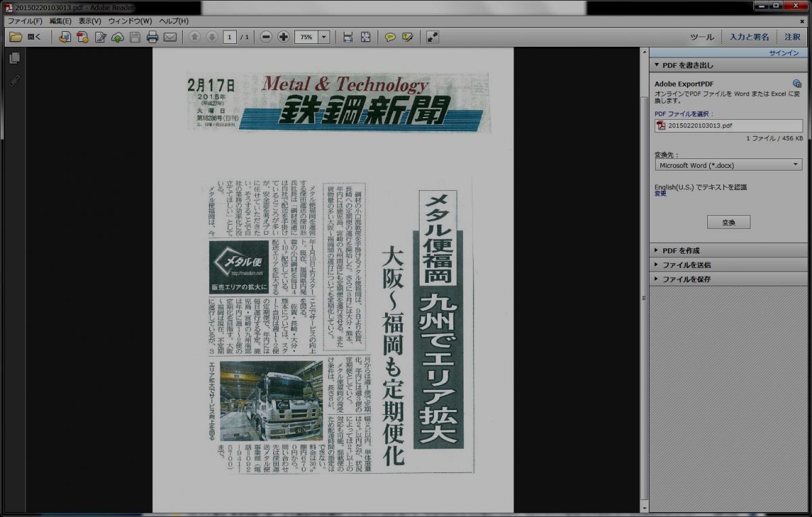
Task: Click the '1 ファイル / 456 KB' text
Action: 774,138
